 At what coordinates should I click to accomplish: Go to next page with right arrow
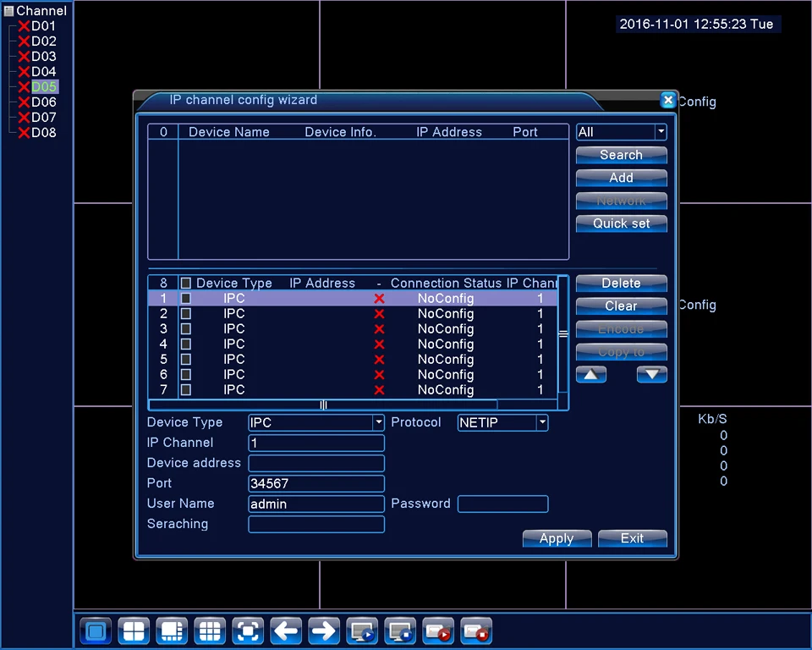point(324,631)
